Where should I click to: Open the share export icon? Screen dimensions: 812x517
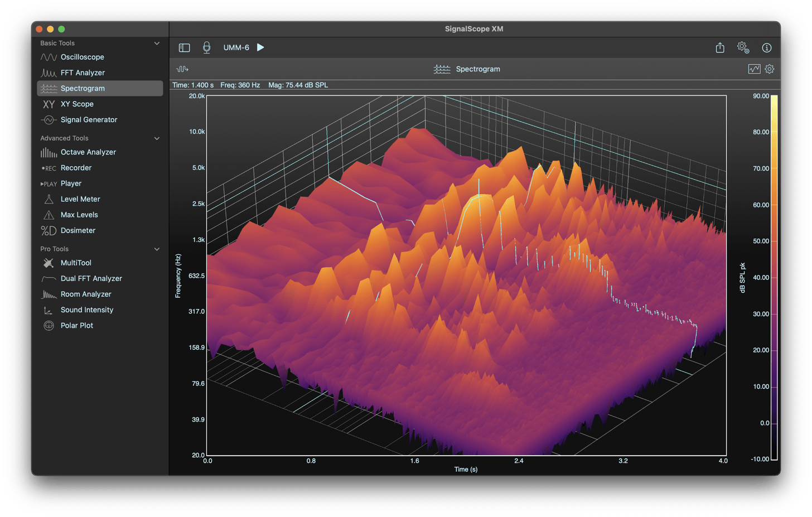720,47
